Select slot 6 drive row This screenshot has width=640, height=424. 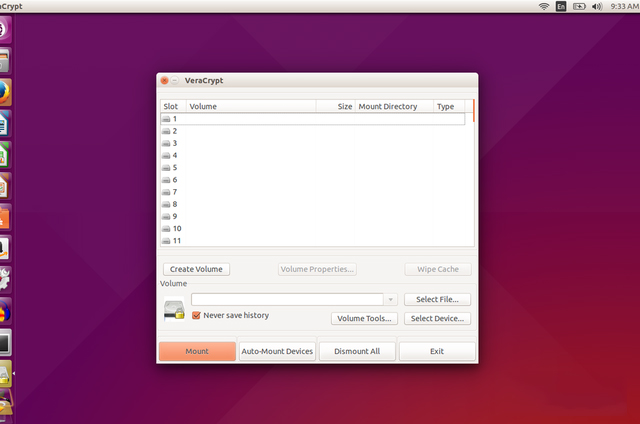pos(313,180)
